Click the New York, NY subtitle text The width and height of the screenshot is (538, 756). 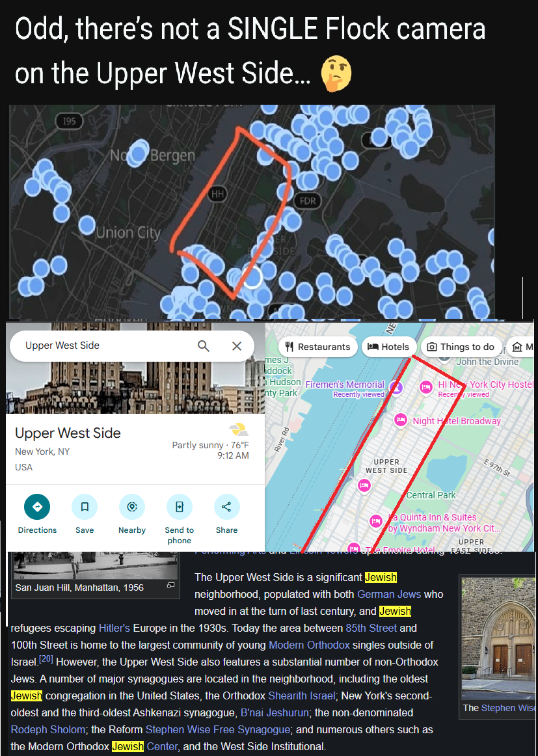[x=42, y=452]
